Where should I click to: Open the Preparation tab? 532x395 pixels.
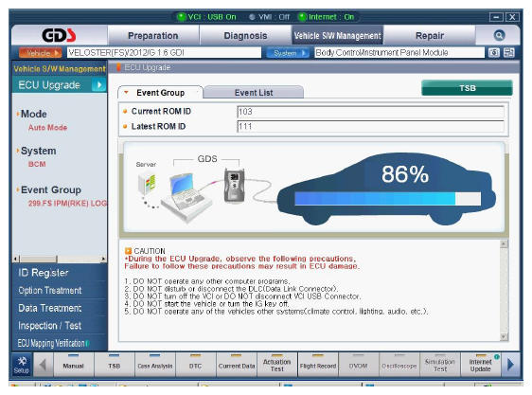(x=153, y=35)
